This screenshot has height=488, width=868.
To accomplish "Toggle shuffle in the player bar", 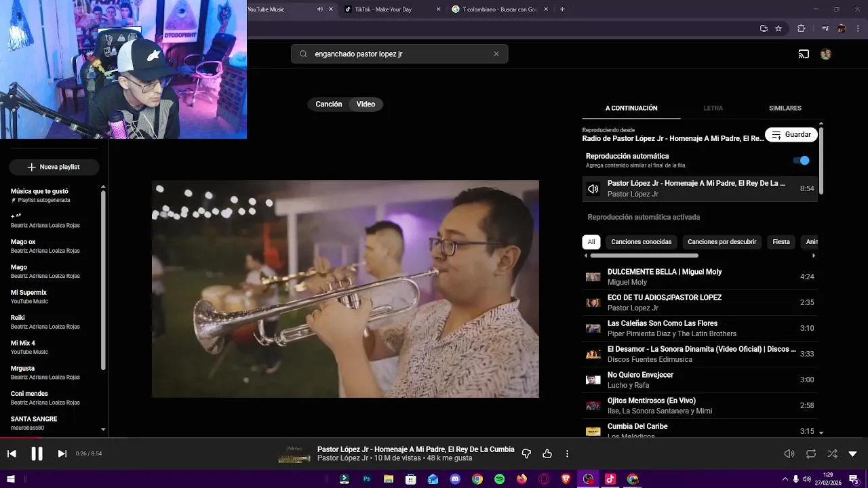I will coord(832,453).
